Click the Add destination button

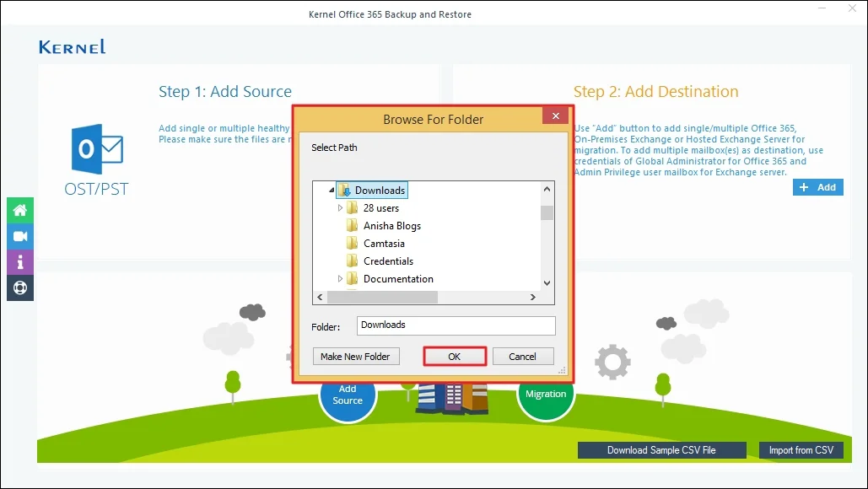coord(817,187)
